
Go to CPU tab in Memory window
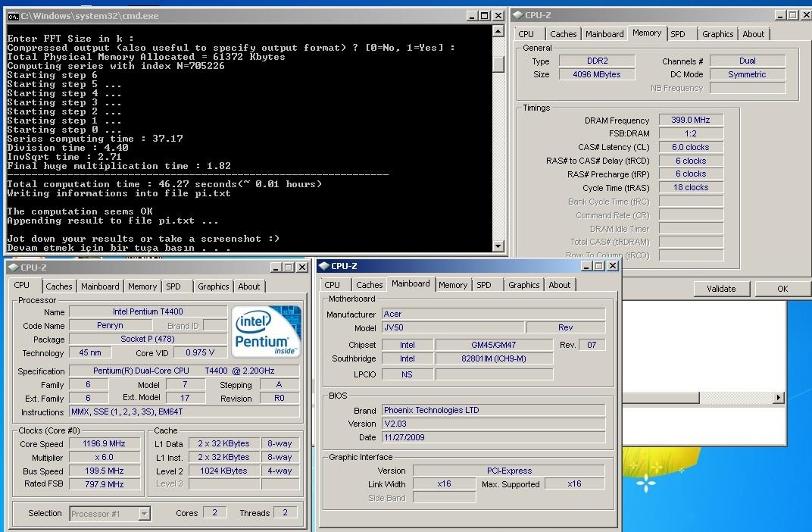[526, 34]
